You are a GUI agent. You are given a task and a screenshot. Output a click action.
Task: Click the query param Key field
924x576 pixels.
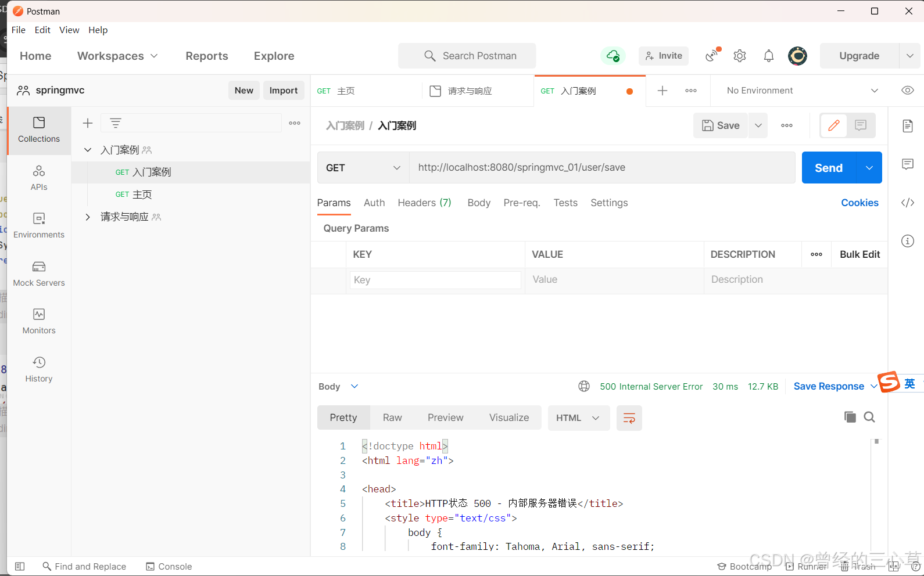point(435,280)
